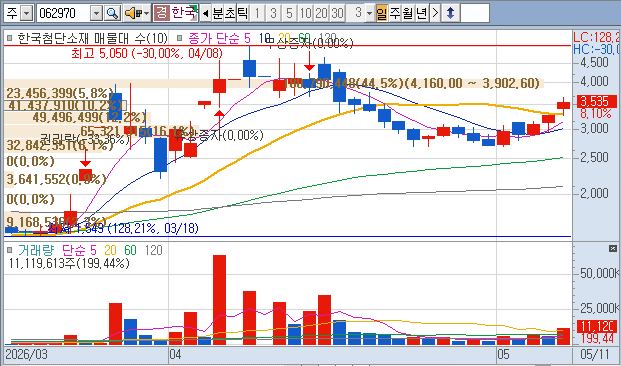Close the volume pane with x icon
Viewport: 621px width, 366px height.
pyautogui.click(x=613, y=249)
